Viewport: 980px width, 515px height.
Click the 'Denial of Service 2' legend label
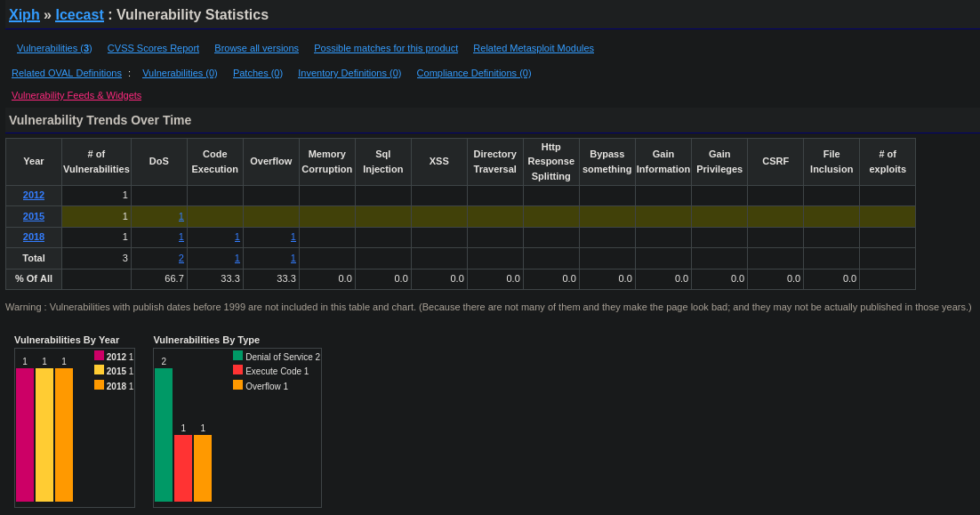point(283,357)
